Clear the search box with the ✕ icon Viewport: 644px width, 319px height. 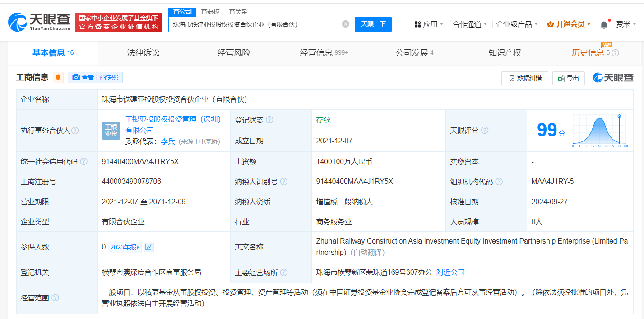(x=346, y=24)
